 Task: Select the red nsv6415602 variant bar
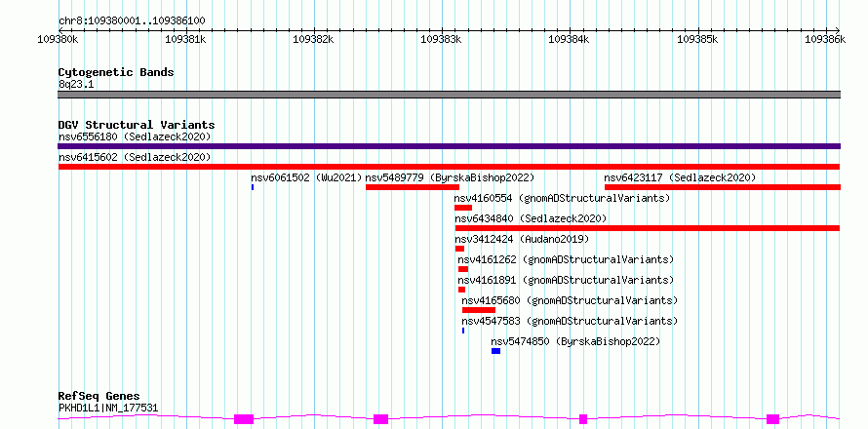(x=449, y=167)
